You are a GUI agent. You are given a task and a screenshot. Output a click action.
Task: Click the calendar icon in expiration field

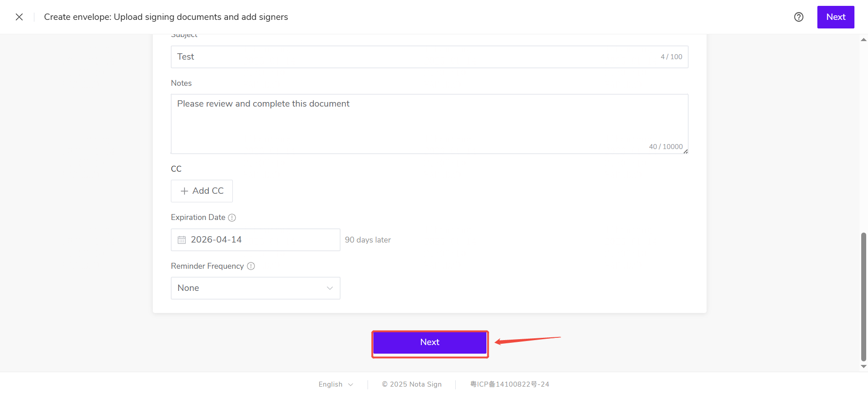click(182, 240)
